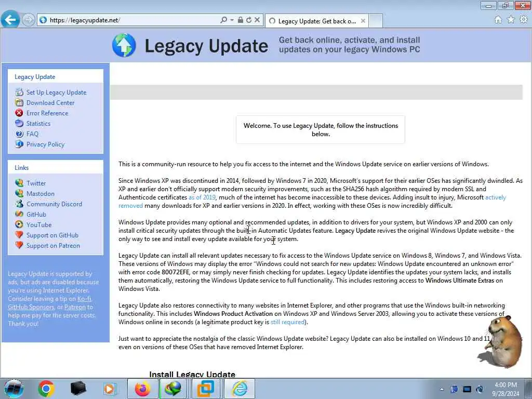The height and width of the screenshot is (399, 532).
Task: Click the greyed Forward navigation arrow
Action: [28, 20]
